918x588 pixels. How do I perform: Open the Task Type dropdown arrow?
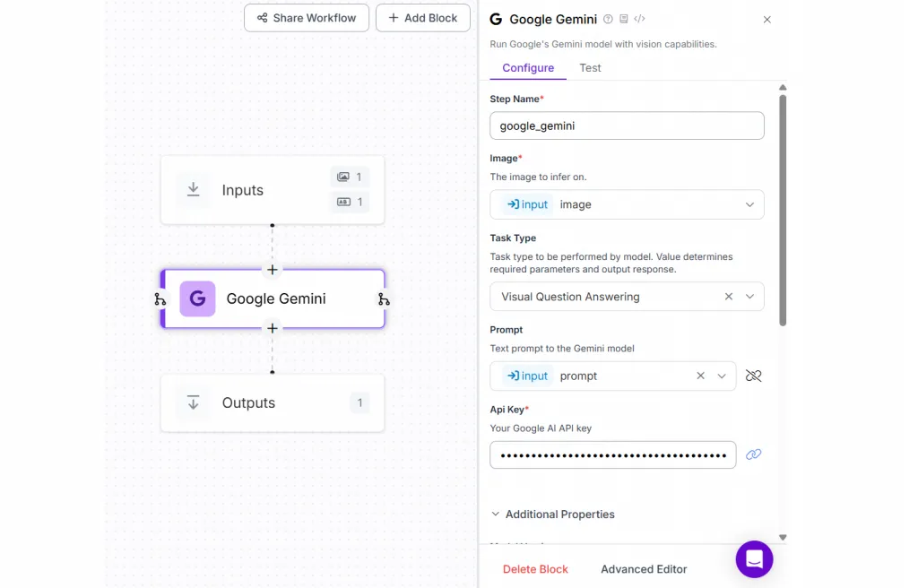[749, 297]
